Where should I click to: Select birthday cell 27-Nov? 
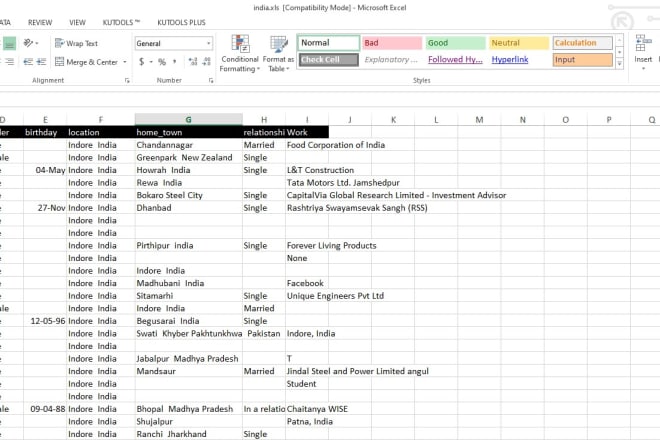(45, 208)
